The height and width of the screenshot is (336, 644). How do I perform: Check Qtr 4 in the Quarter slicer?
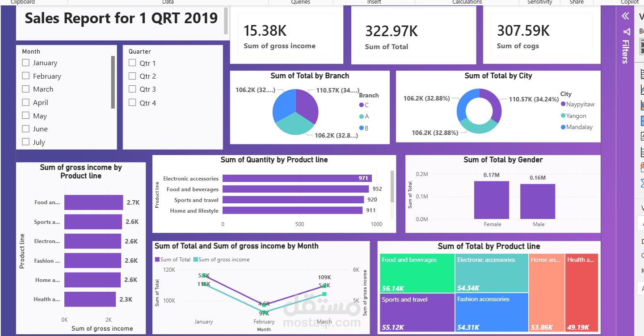132,103
